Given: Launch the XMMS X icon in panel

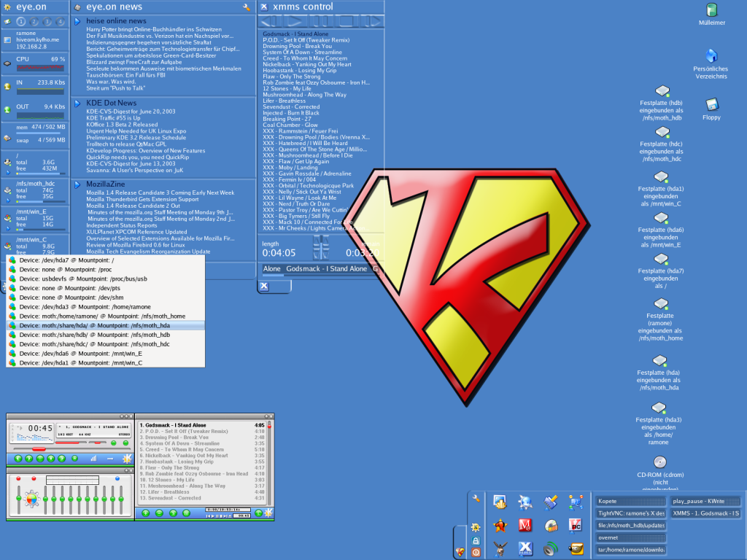Looking at the screenshot, I should [525, 549].
